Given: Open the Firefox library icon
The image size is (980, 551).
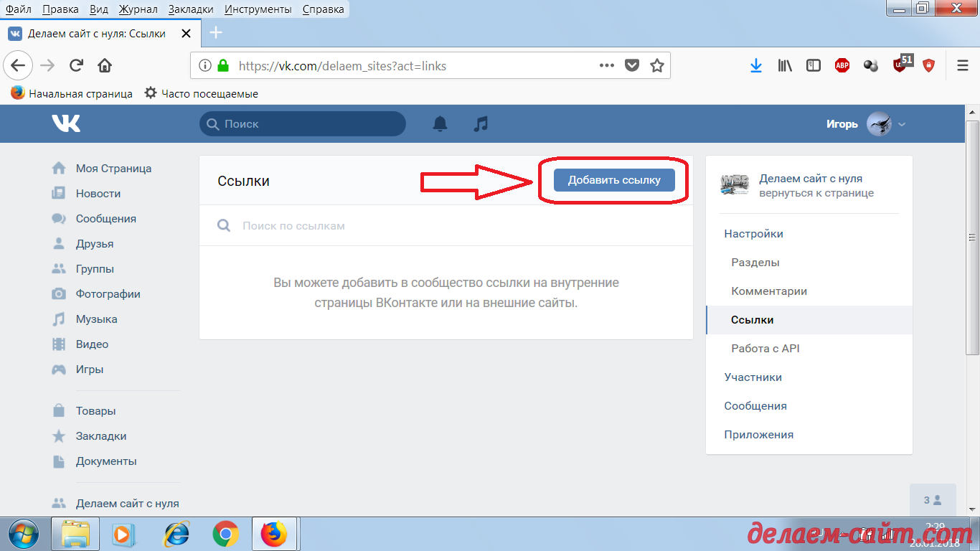Looking at the screenshot, I should pos(785,66).
